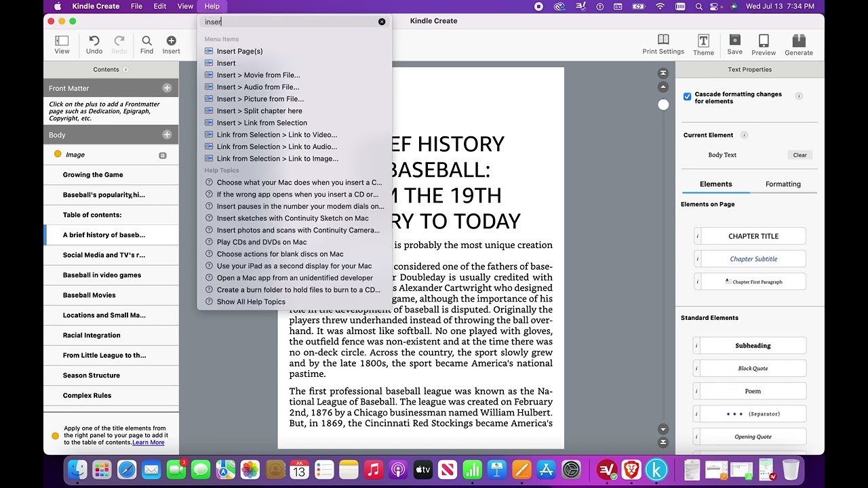The image size is (868, 488).
Task: Click info icon beside CHAPTER TITLE element
Action: coord(696,236)
